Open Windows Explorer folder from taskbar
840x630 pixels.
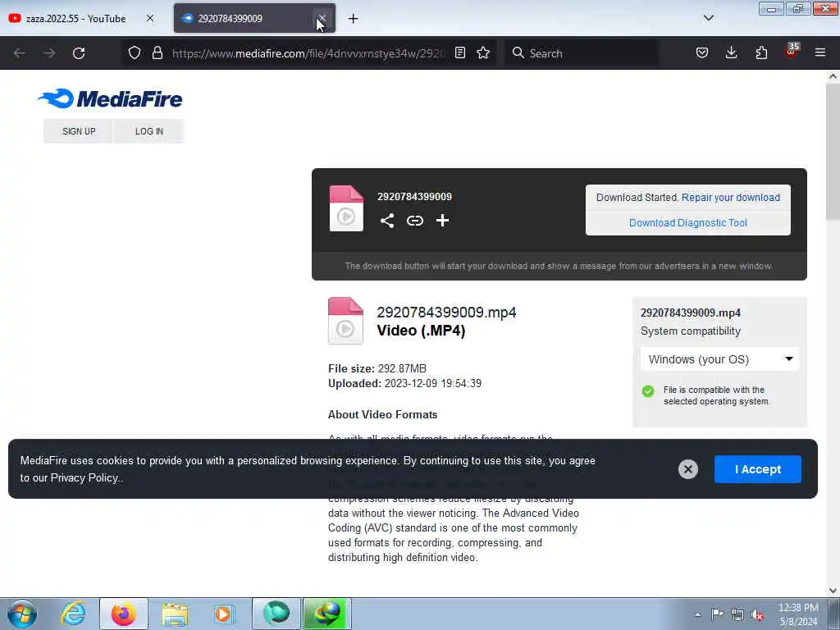(175, 614)
